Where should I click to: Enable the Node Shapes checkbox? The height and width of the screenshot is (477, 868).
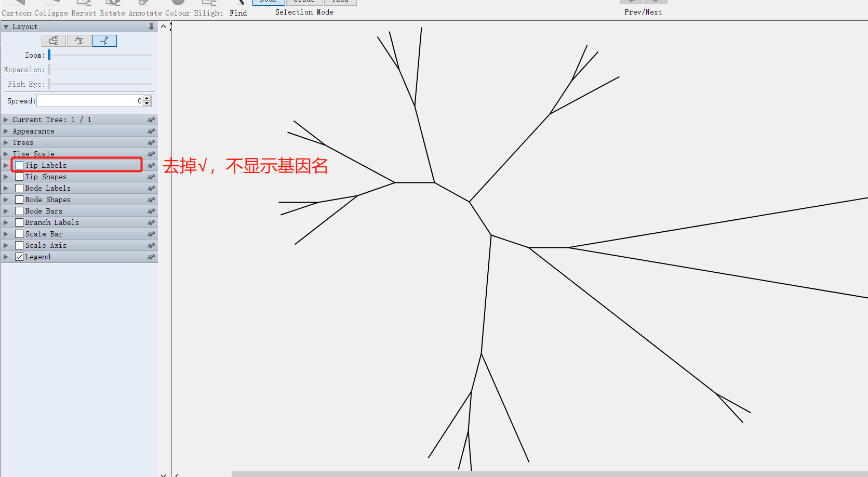coord(19,200)
